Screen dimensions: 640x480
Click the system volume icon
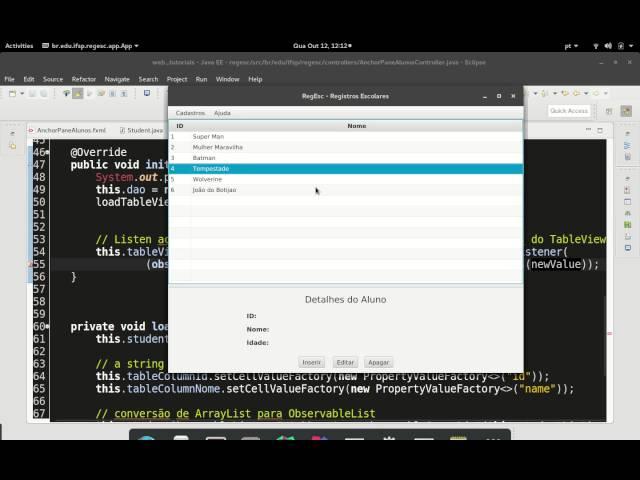(x=608, y=45)
